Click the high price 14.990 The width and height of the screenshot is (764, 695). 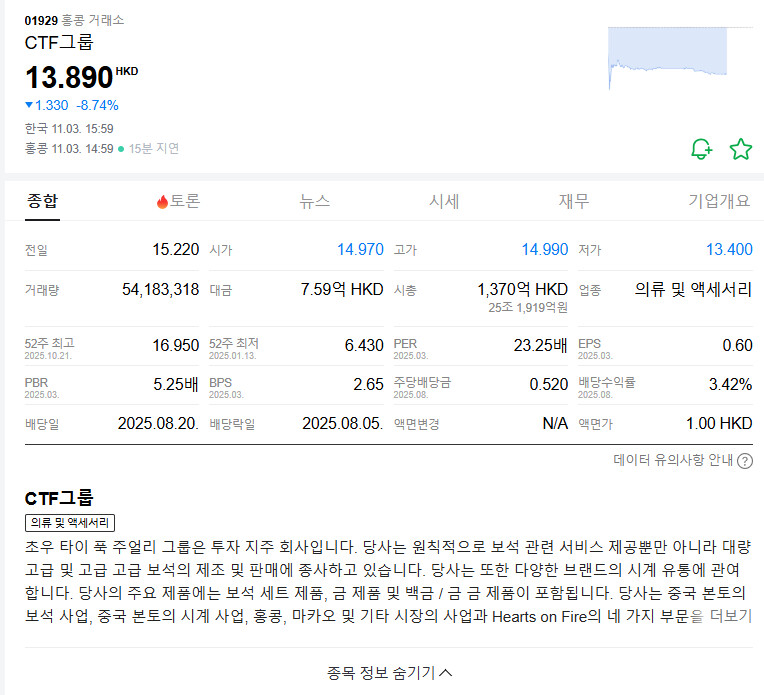point(545,250)
